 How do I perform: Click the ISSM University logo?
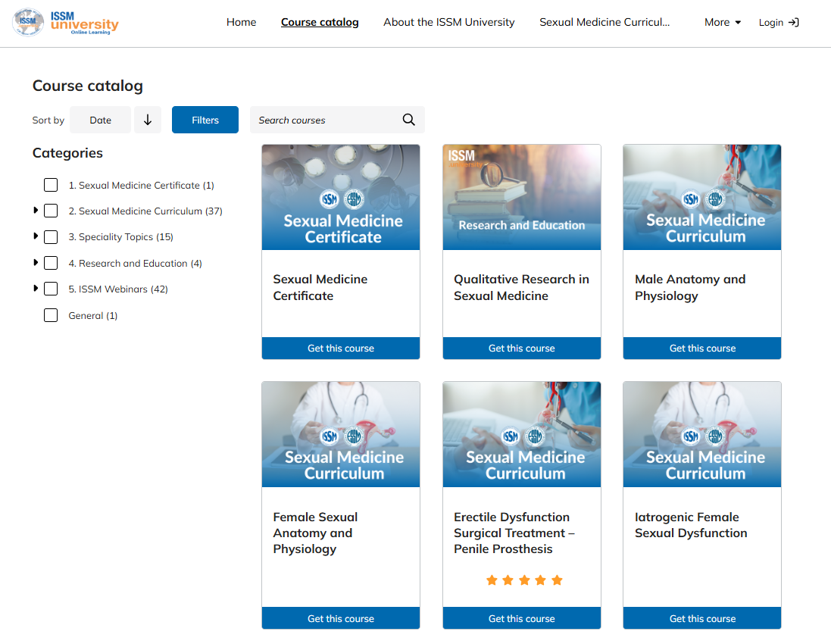click(x=65, y=22)
